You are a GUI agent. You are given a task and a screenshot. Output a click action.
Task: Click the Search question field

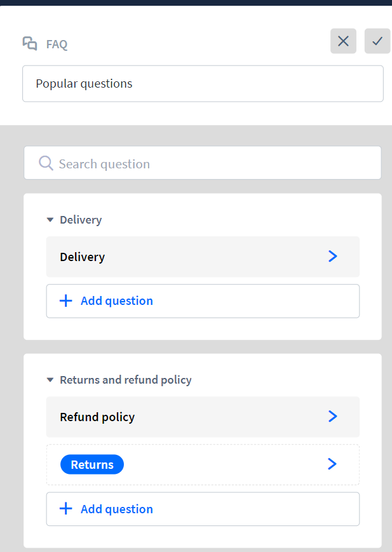[x=203, y=163]
